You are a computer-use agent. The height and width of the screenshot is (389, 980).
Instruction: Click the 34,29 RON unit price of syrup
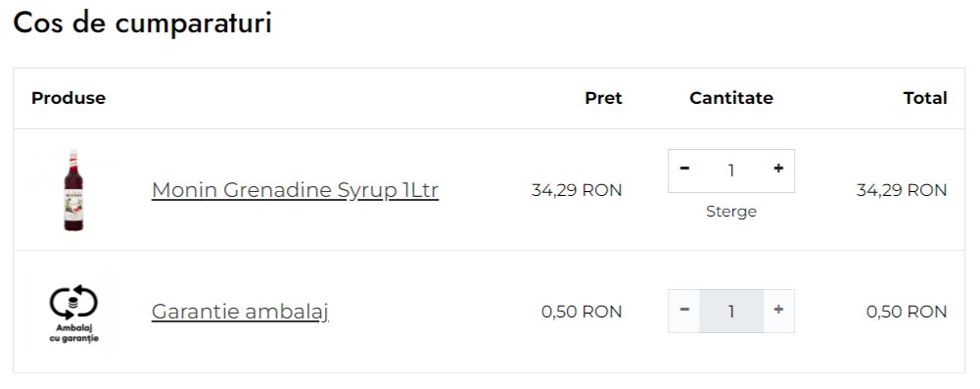click(x=577, y=190)
